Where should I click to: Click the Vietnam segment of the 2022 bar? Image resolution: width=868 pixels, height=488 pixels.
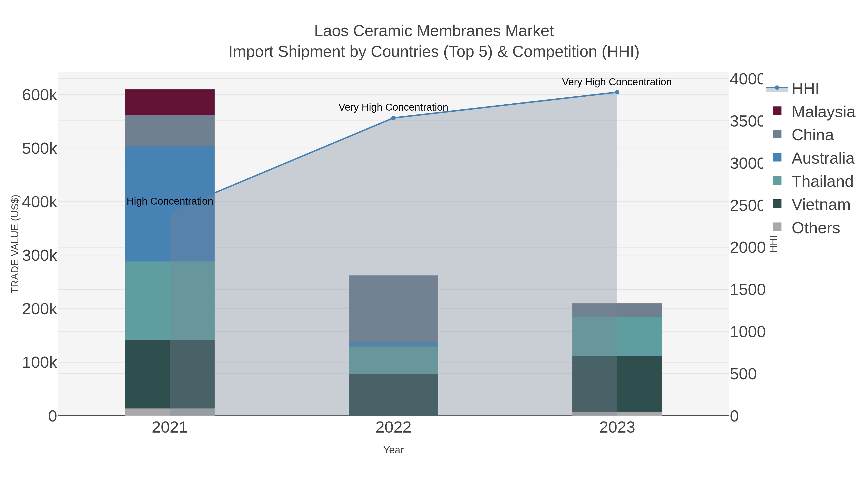pos(393,395)
